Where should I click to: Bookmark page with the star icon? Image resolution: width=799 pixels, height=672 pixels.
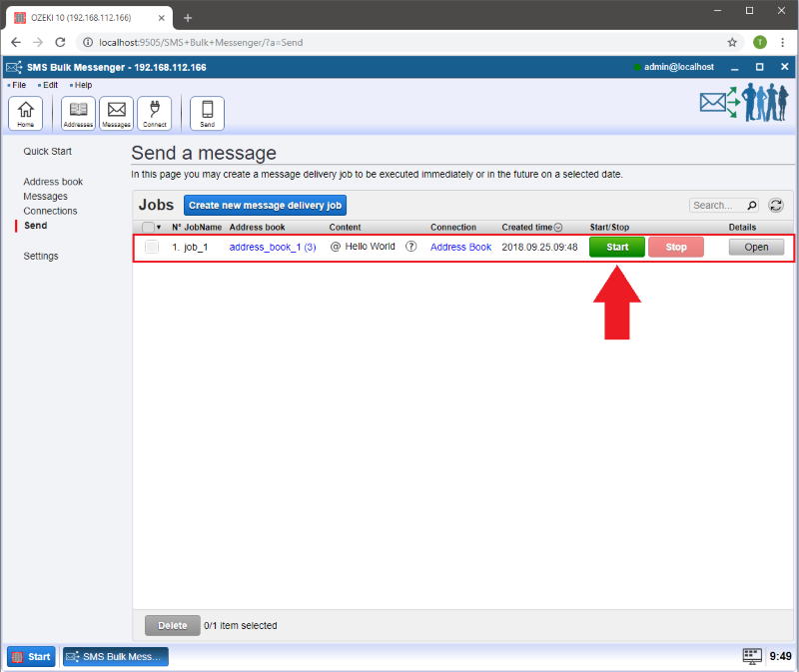(732, 42)
